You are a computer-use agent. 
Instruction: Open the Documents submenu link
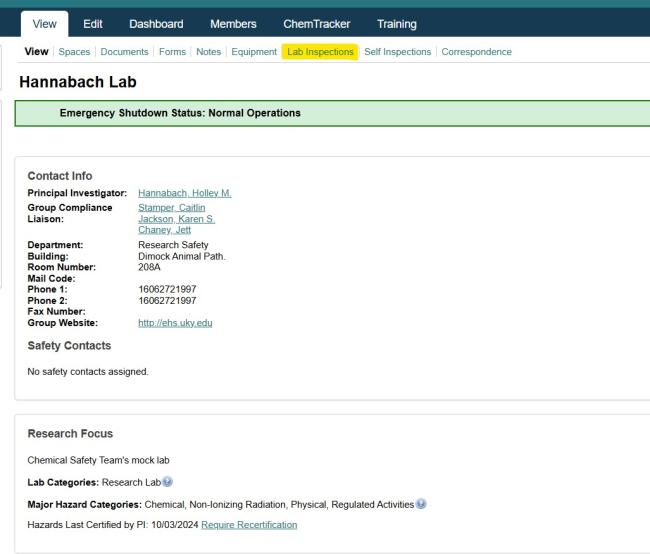point(124,52)
